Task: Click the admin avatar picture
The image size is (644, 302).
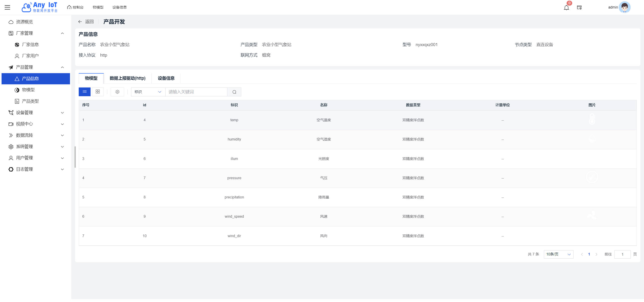Action: pyautogui.click(x=624, y=7)
